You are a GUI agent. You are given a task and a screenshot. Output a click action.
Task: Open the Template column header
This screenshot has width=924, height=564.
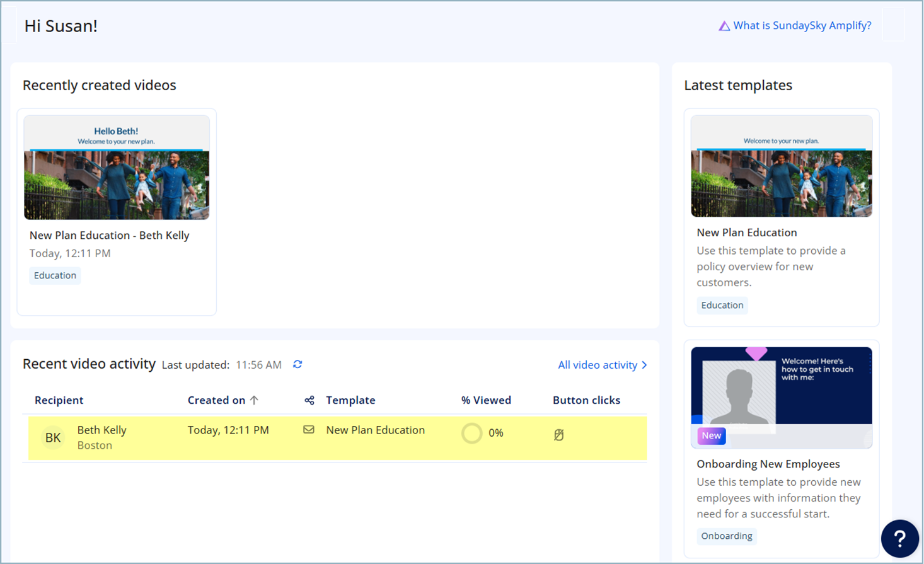point(350,400)
